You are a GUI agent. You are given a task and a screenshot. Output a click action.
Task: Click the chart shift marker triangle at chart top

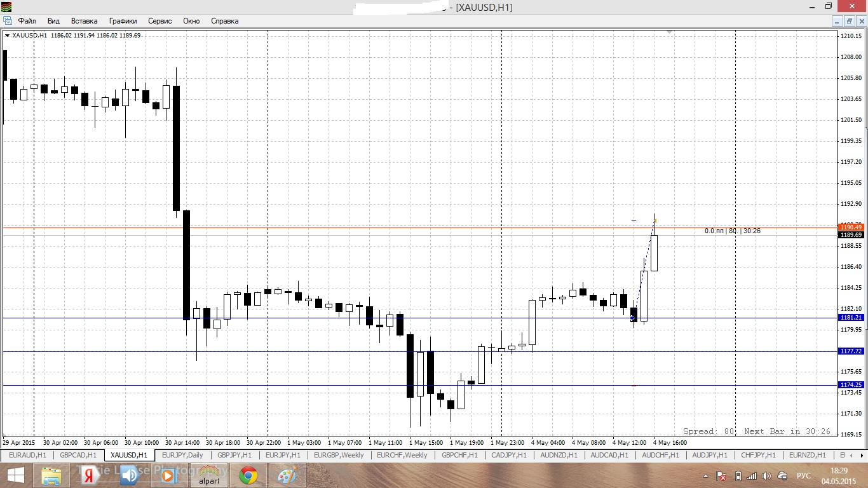(x=669, y=32)
